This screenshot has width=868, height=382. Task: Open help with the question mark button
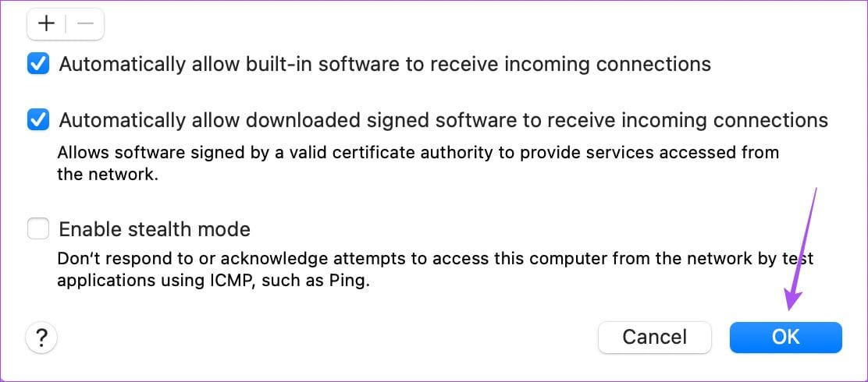42,338
